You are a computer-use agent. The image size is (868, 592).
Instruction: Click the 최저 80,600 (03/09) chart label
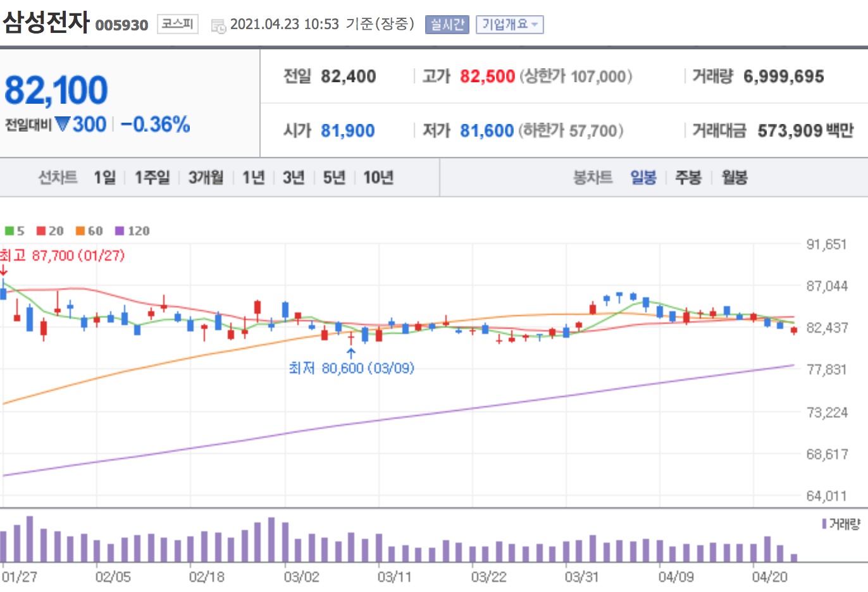352,368
